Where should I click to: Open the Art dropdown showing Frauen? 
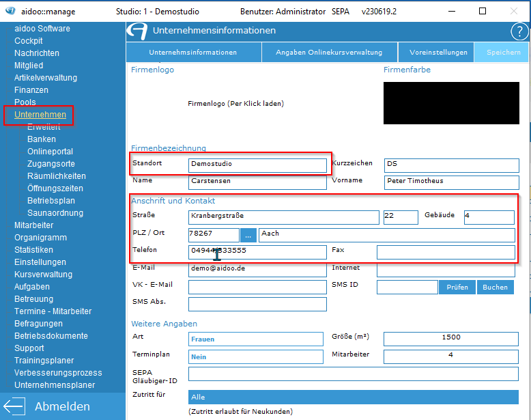point(255,339)
